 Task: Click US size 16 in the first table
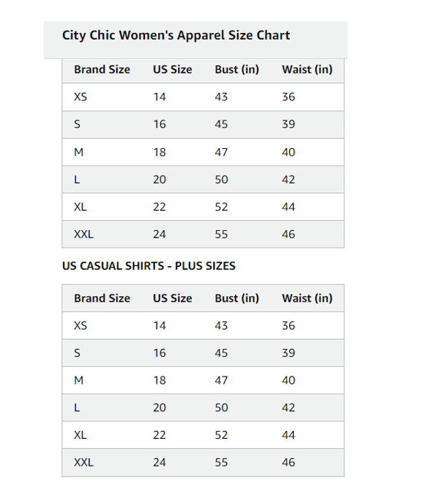coord(160,124)
